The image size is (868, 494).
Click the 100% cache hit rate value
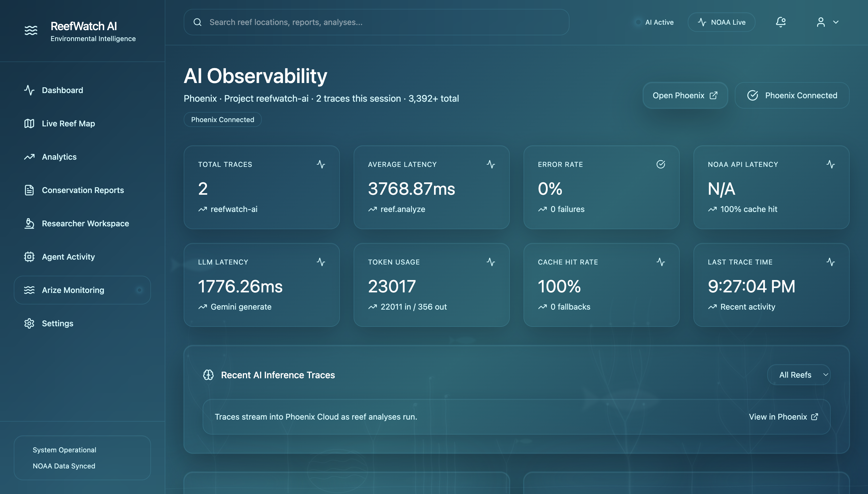point(559,286)
